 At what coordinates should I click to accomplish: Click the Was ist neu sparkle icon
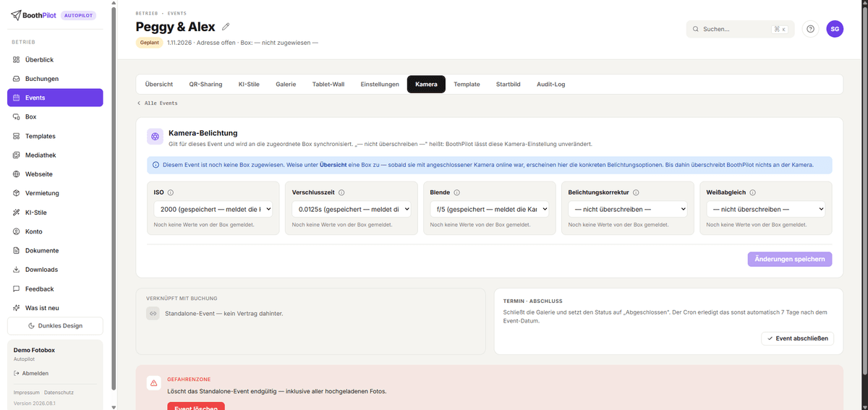tap(17, 308)
